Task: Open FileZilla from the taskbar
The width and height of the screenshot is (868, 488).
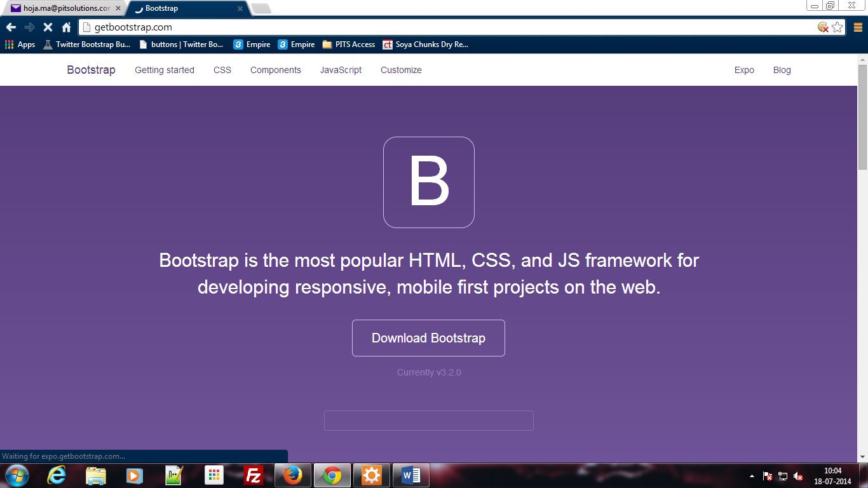Action: (254, 475)
